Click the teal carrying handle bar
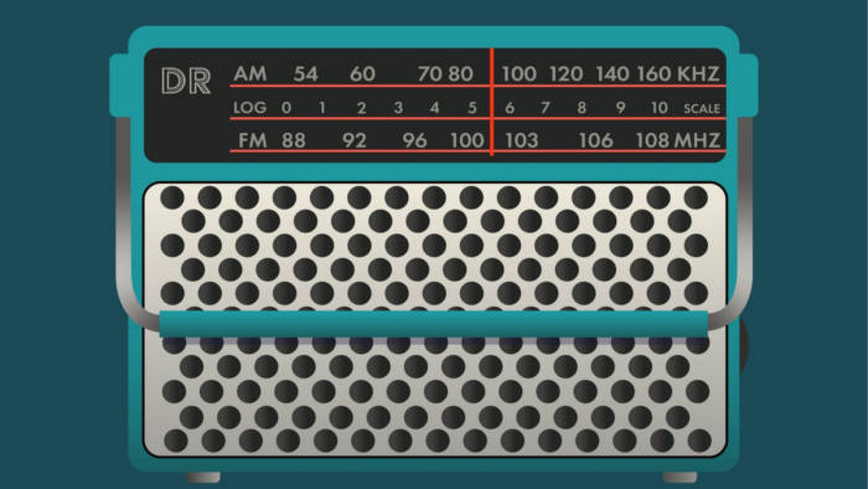 point(434,324)
